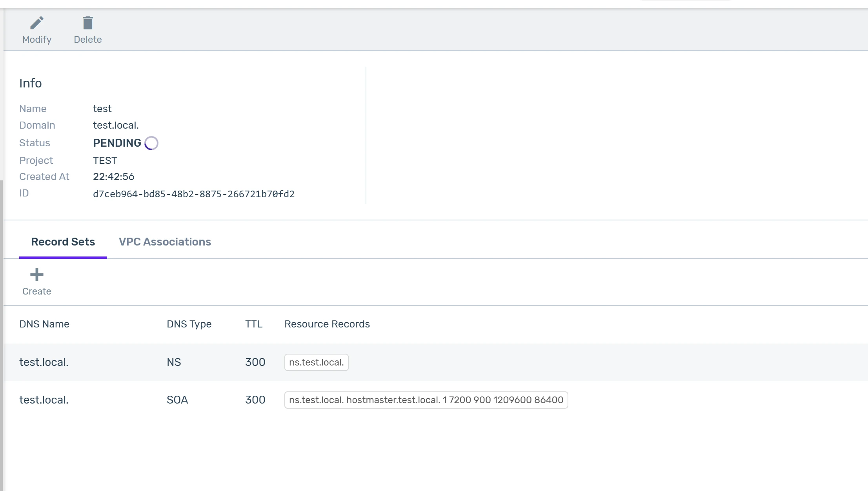Click the DNS Name column header
The image size is (868, 491).
[44, 324]
